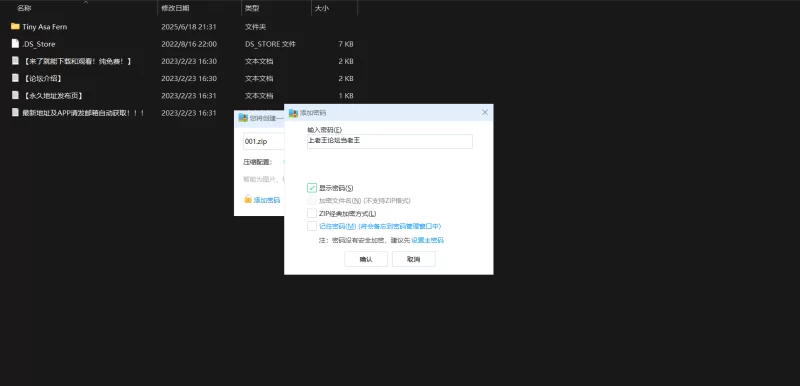The image size is (800, 386).
Task: Confirm the password with 确认 button
Action: (366, 259)
